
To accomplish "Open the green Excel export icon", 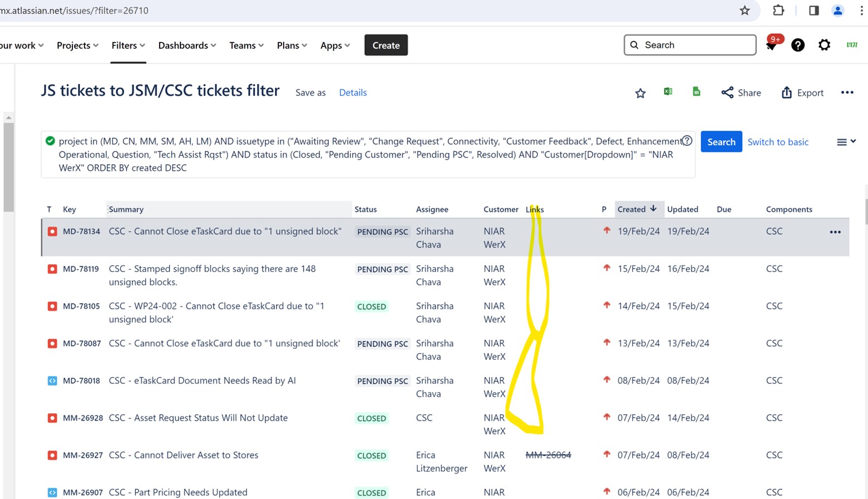I will [668, 92].
